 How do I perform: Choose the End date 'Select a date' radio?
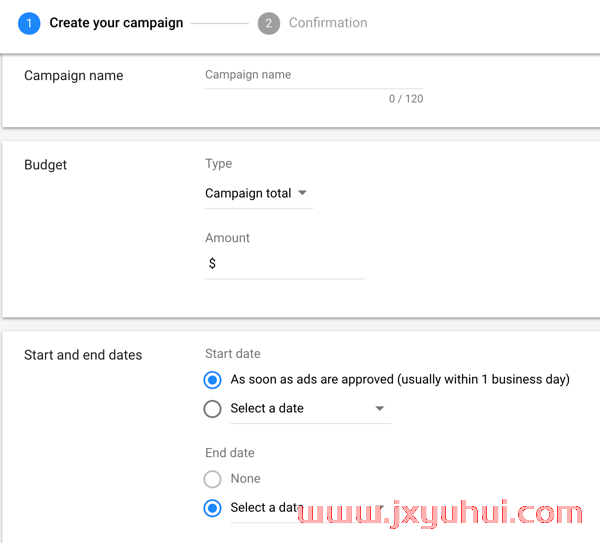(212, 508)
